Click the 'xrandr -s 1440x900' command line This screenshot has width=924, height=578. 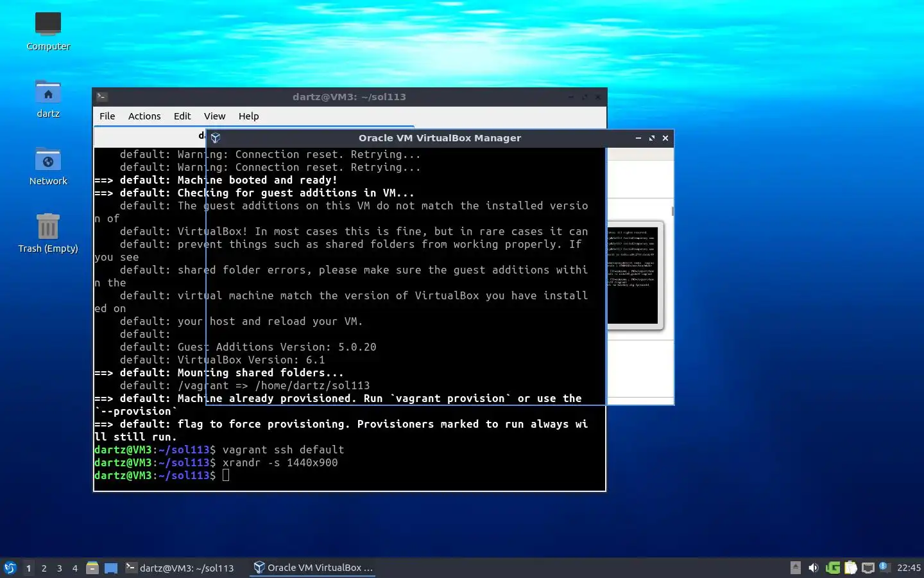280,462
